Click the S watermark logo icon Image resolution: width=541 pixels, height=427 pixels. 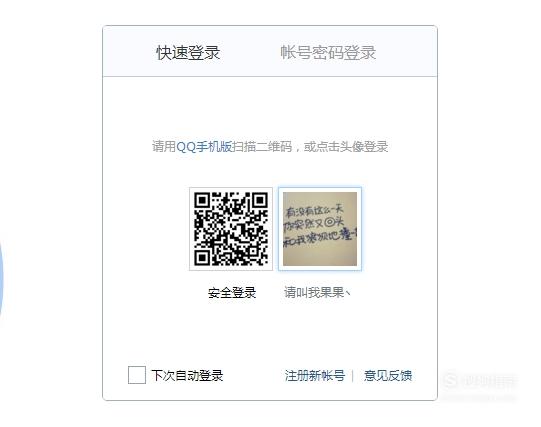tap(450, 380)
